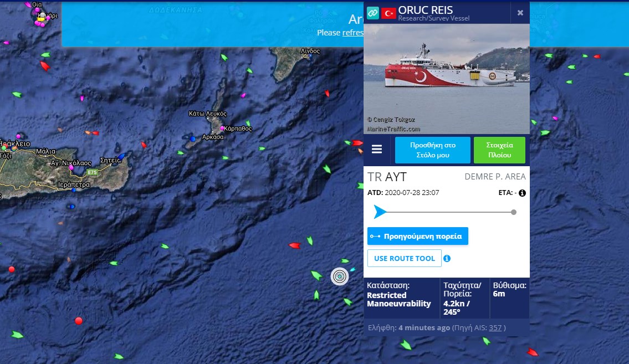The height and width of the screenshot is (364, 629).
Task: Click the selected vessel target marker on map
Action: coord(340,276)
